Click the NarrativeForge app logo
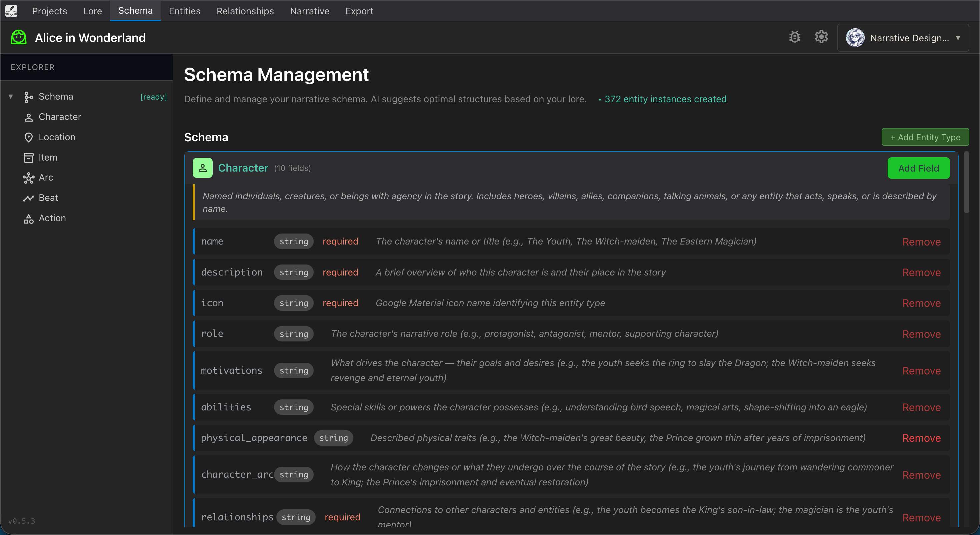This screenshot has height=535, width=980. 11,11
